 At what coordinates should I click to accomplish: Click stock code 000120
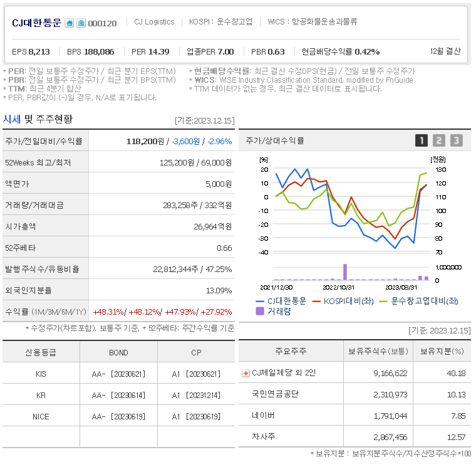point(102,23)
